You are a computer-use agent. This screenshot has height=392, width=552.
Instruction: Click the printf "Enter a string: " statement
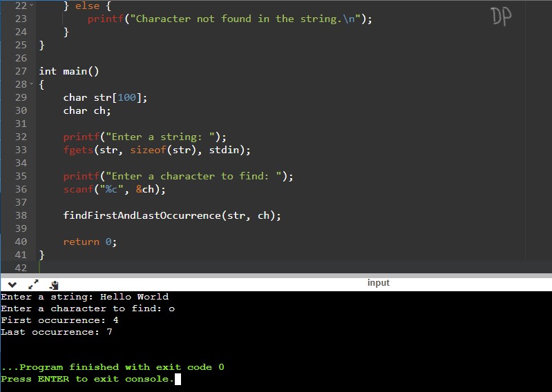pyautogui.click(x=144, y=137)
